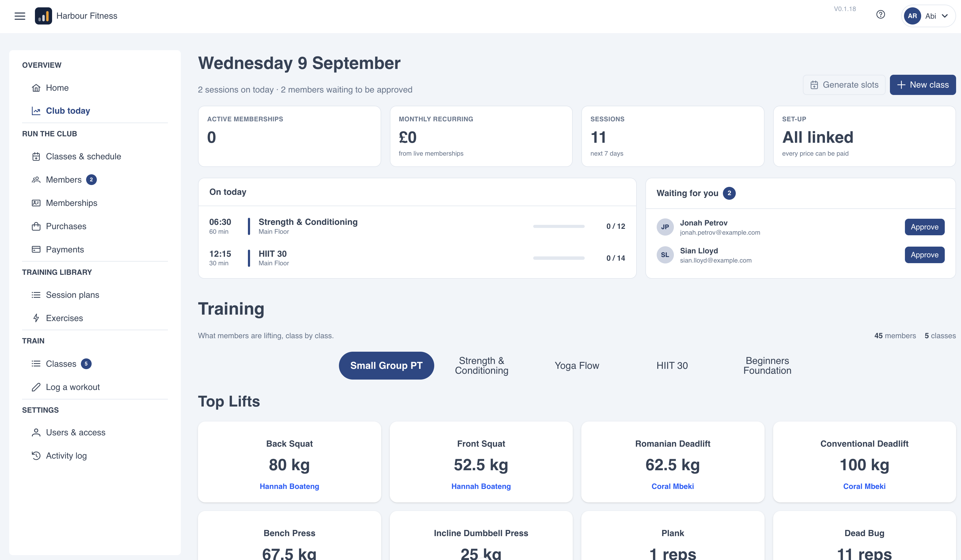Click the Bench Press lift card

(x=290, y=535)
